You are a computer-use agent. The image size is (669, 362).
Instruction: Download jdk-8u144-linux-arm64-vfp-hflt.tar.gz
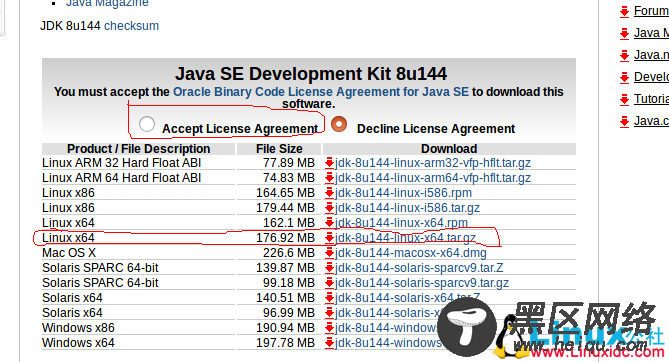coord(433,178)
